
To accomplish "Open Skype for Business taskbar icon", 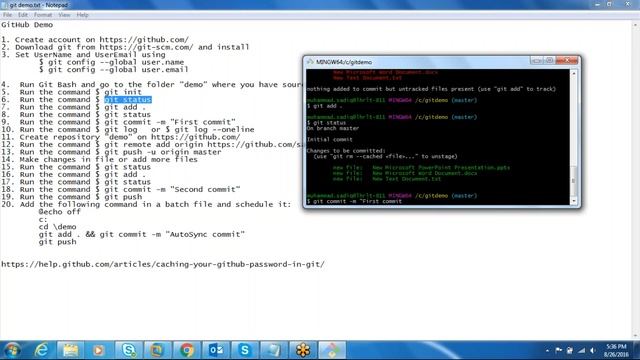I will point(128,350).
